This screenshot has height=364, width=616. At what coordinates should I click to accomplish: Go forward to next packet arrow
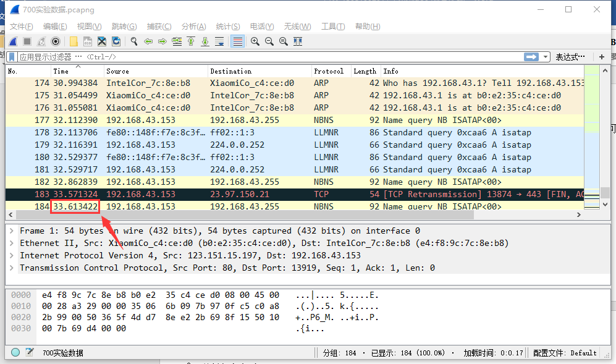pos(162,41)
